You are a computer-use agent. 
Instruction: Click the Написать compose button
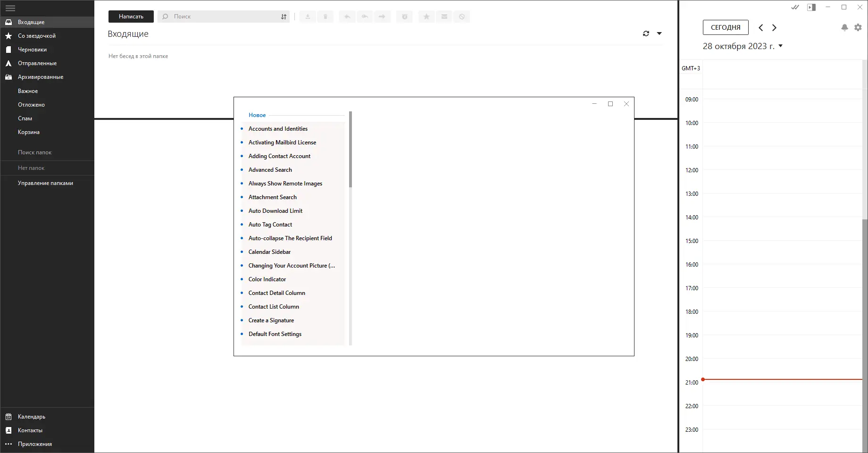click(131, 17)
